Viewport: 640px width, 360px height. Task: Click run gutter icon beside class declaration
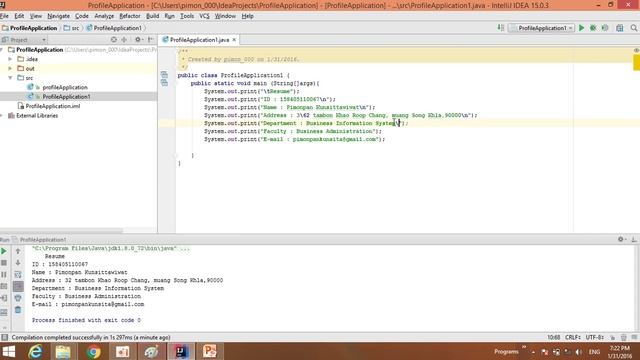click(x=164, y=75)
